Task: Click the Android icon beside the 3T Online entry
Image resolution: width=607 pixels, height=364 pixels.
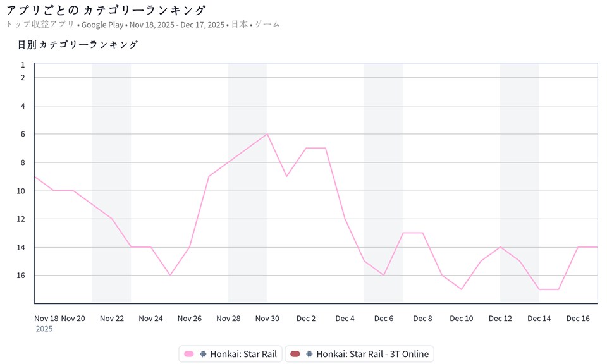Action: pyautogui.click(x=309, y=354)
